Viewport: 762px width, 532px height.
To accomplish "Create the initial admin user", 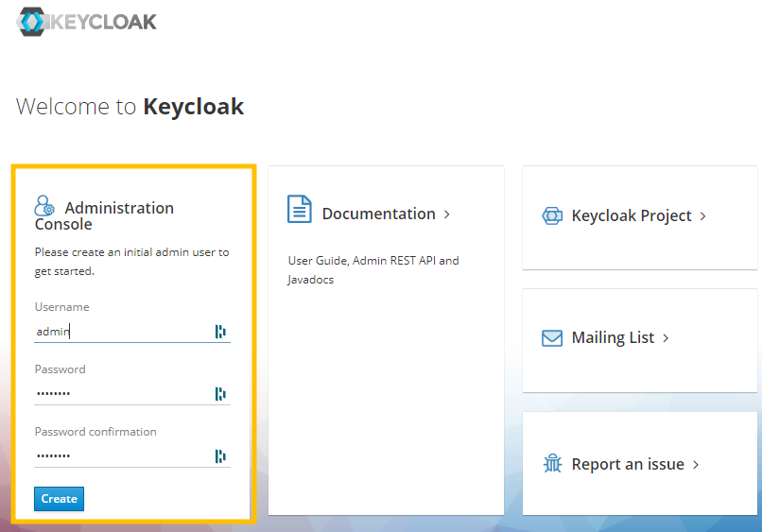I will [59, 499].
